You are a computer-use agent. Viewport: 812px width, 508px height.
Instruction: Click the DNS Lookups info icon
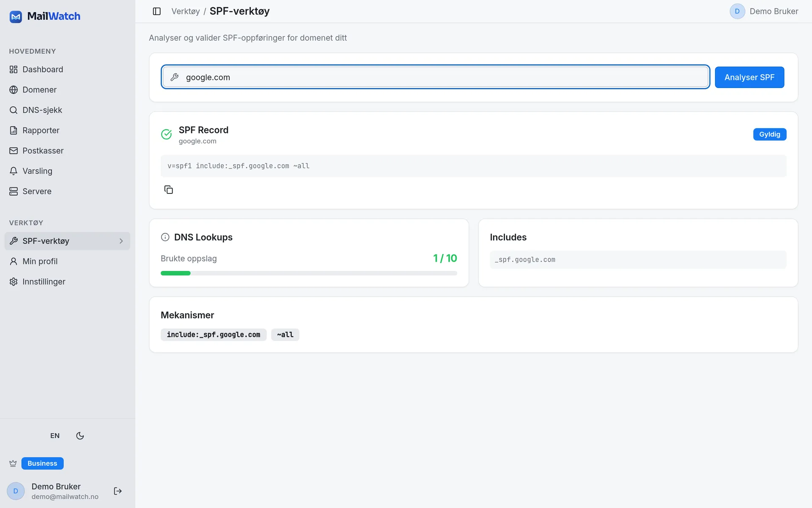pyautogui.click(x=165, y=237)
